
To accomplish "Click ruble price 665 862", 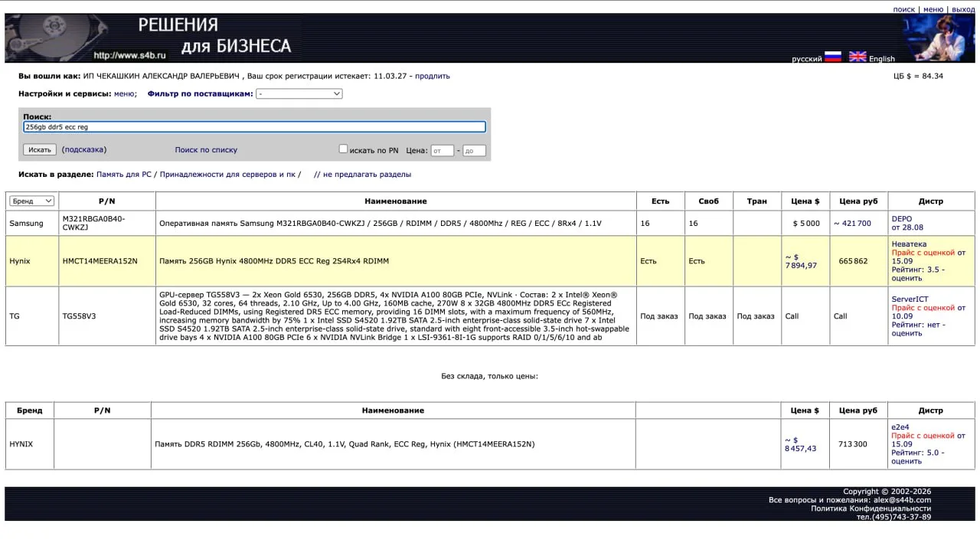I will coord(853,261).
